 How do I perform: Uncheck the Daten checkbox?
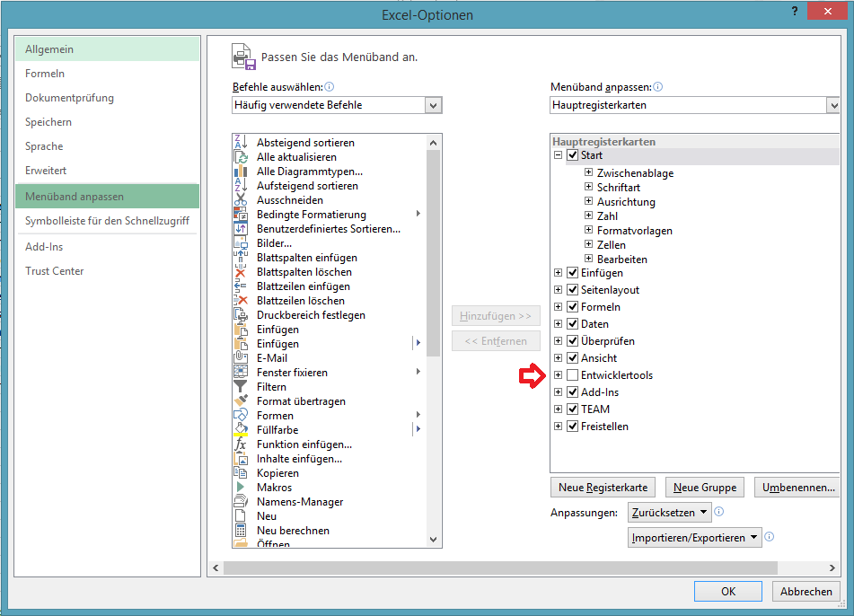[x=572, y=324]
